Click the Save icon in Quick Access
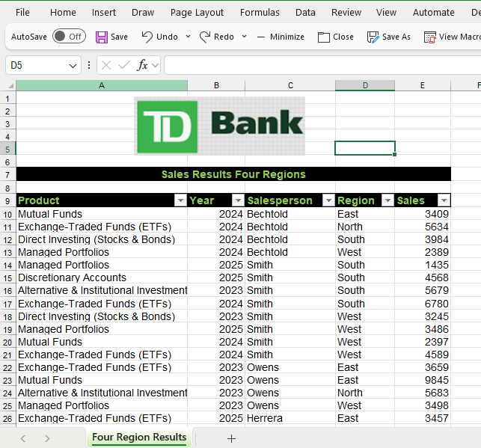This screenshot has height=448, width=481. pos(101,37)
